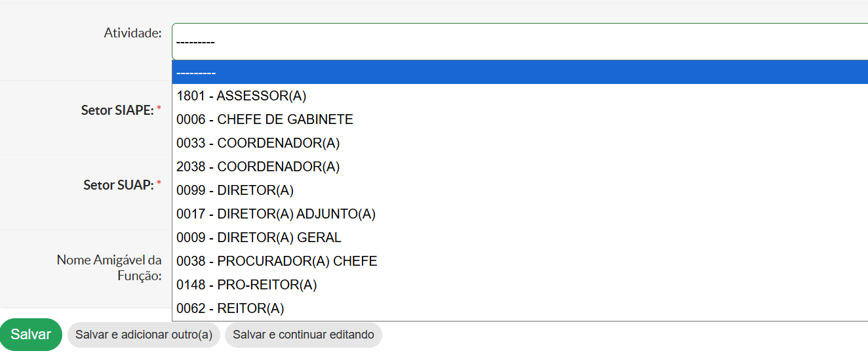This screenshot has height=353, width=868.
Task: Choose 0017 - DIRETOR(A) ADJUNTO(A)
Action: (x=276, y=214)
